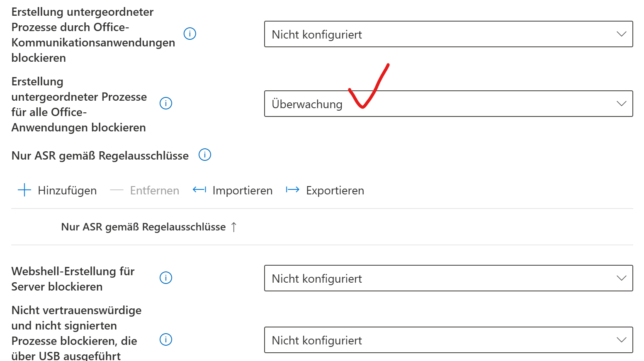
Task: Click chevron on Webshell-Erstellung dropdown
Action: pos(621,278)
